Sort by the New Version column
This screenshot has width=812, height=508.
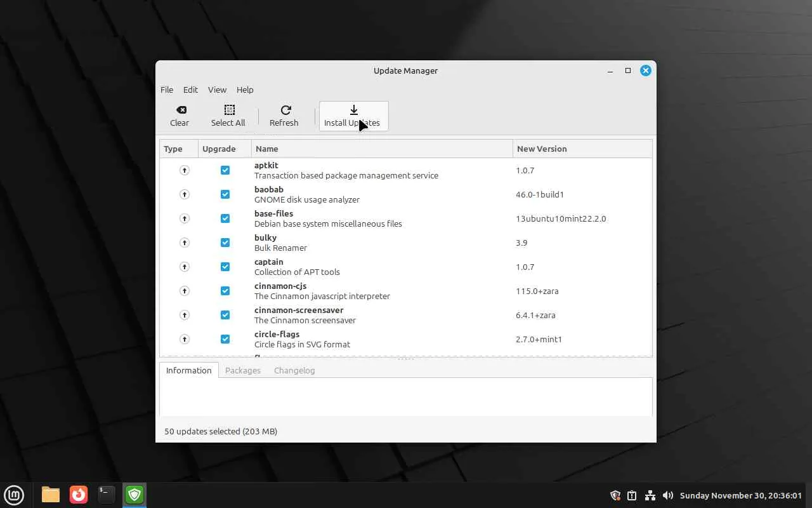pyautogui.click(x=582, y=149)
